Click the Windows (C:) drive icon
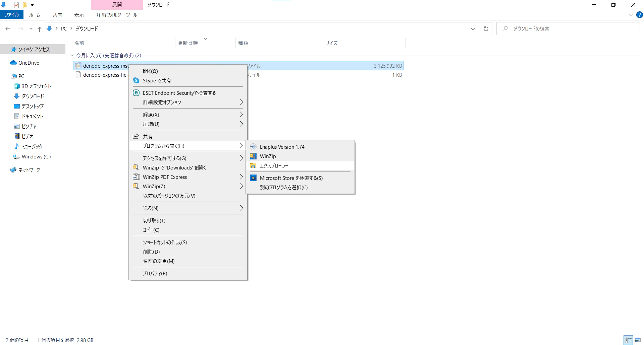644x345 pixels. coord(16,156)
